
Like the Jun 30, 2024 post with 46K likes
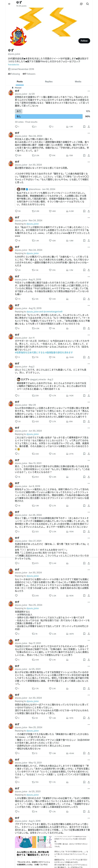tap(52, 211)
